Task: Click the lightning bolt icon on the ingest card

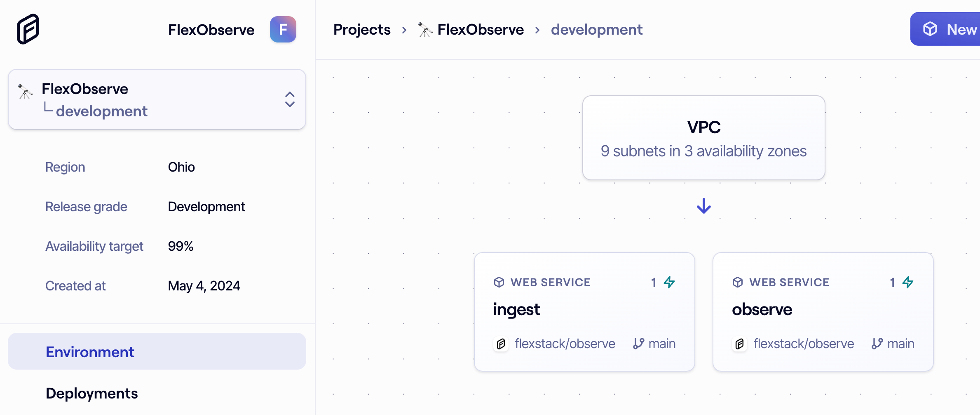Action: (670, 282)
